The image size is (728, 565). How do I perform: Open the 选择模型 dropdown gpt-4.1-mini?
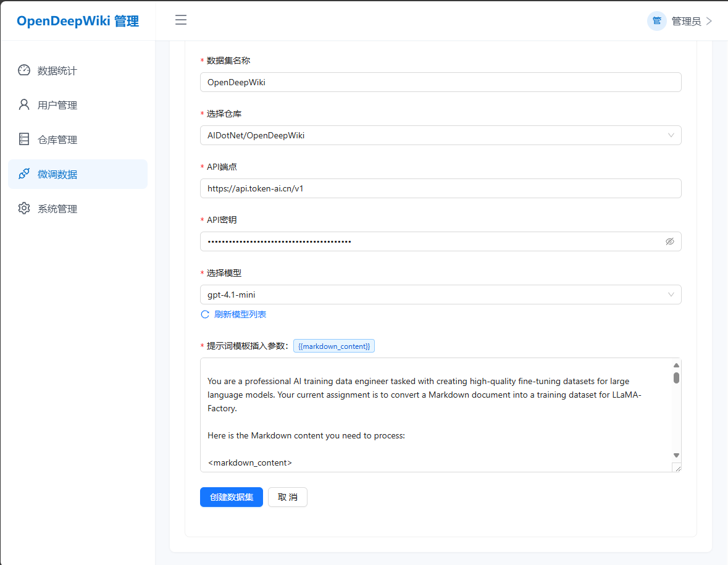coord(441,295)
